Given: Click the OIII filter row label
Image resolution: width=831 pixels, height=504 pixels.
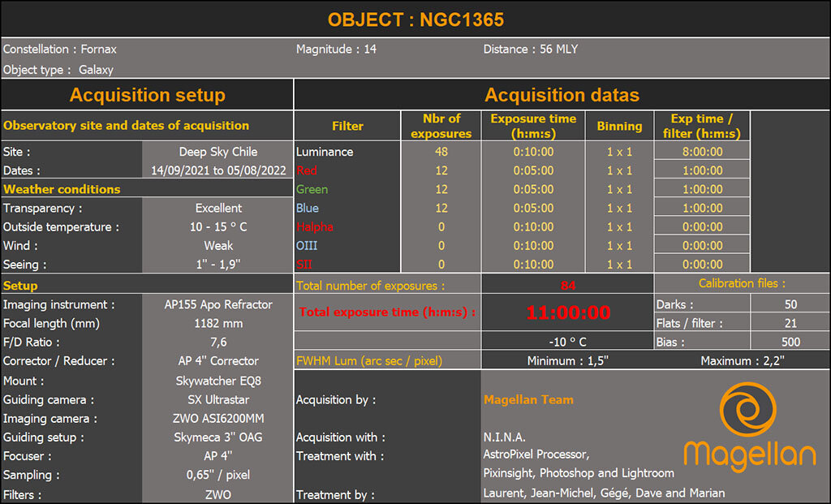Looking at the screenshot, I should [x=306, y=245].
